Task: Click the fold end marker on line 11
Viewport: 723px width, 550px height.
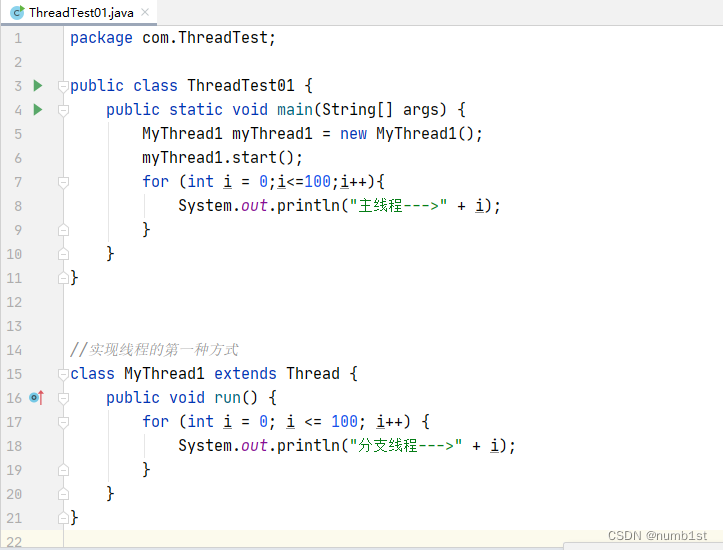Action: coord(63,278)
